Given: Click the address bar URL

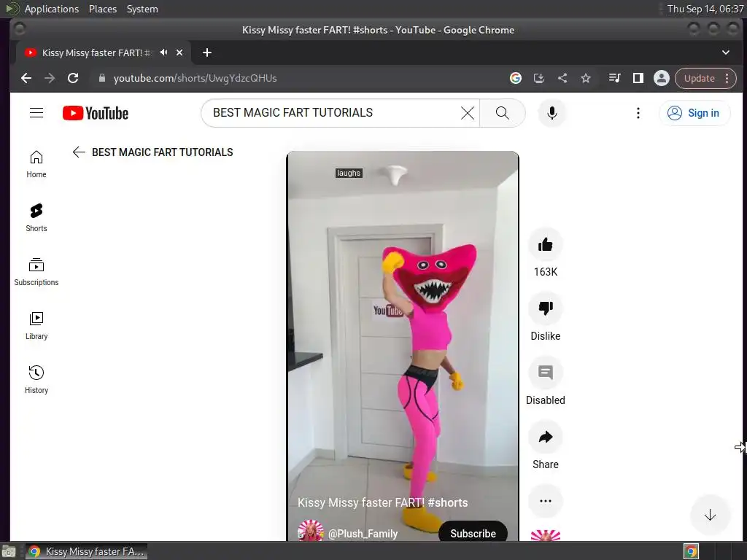Looking at the screenshot, I should (x=195, y=78).
